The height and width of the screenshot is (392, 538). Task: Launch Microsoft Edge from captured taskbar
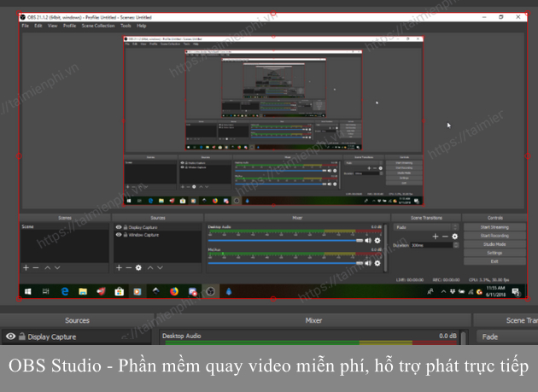[65, 291]
